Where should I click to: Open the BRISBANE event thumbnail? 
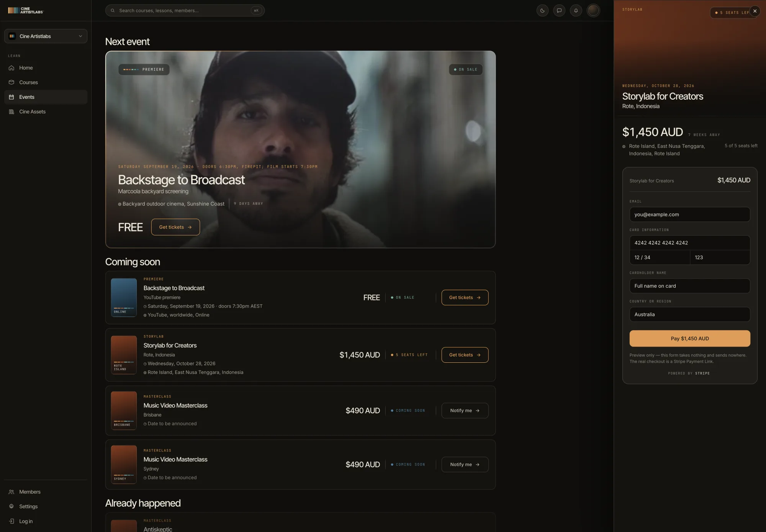point(124,411)
